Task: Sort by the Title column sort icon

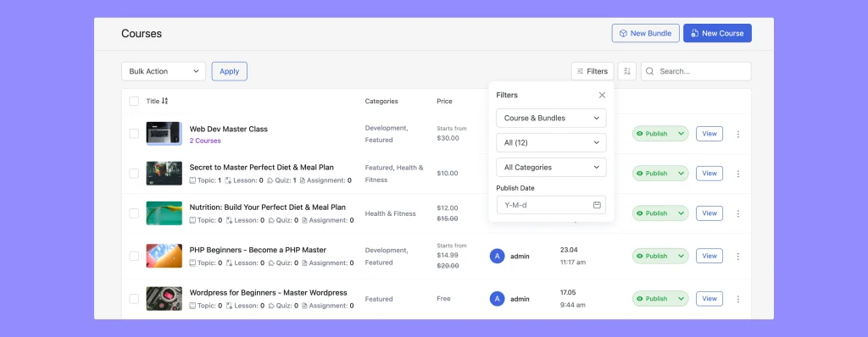Action: pos(164,102)
